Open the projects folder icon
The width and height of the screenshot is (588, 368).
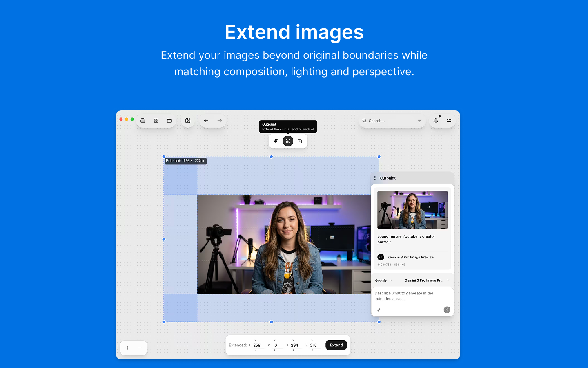(169, 121)
